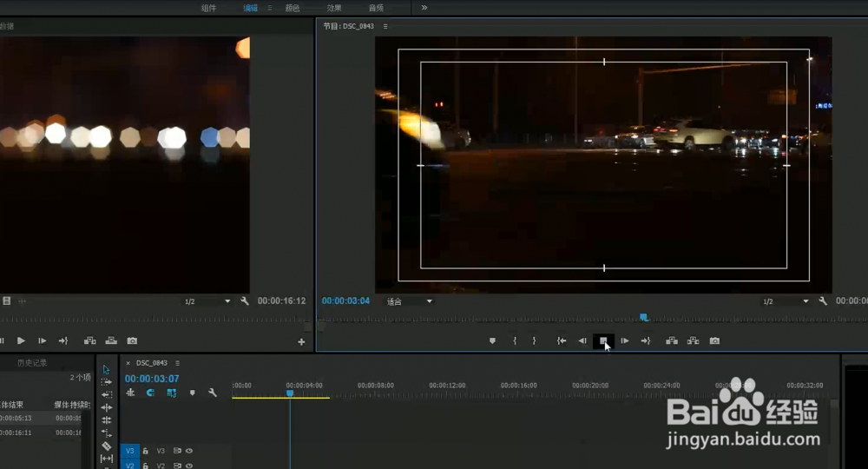Go to In point in Program monitor
Viewport: 868px width, 469px height.
click(x=562, y=341)
